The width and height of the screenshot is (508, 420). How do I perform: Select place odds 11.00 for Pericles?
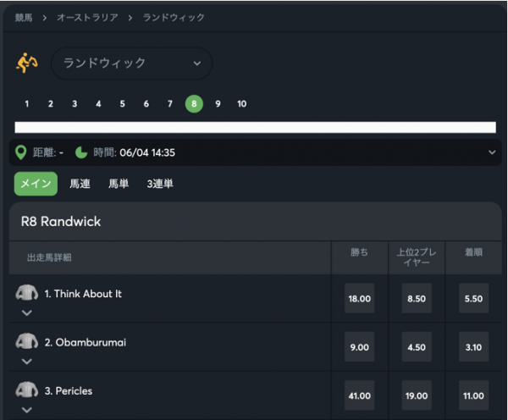[473, 395]
